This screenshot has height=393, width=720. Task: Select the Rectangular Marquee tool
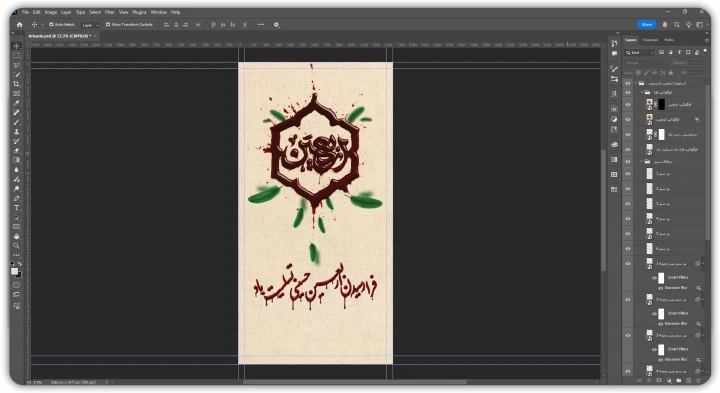tap(17, 56)
